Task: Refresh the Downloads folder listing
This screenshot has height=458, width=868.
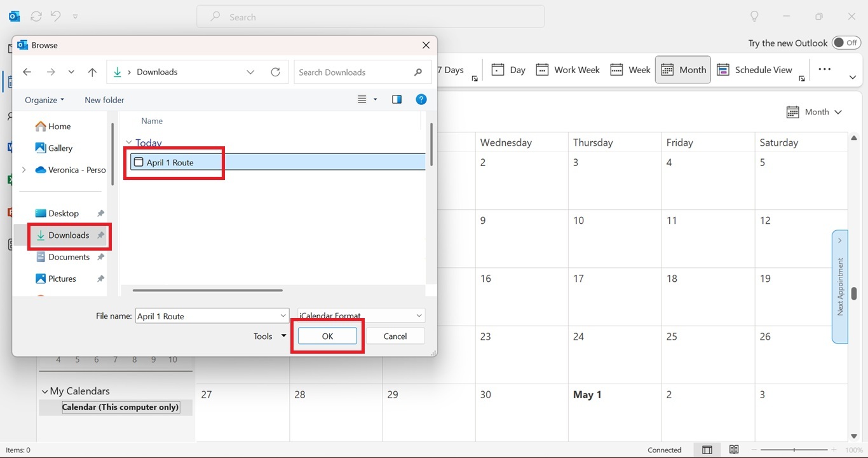Action: (x=275, y=73)
